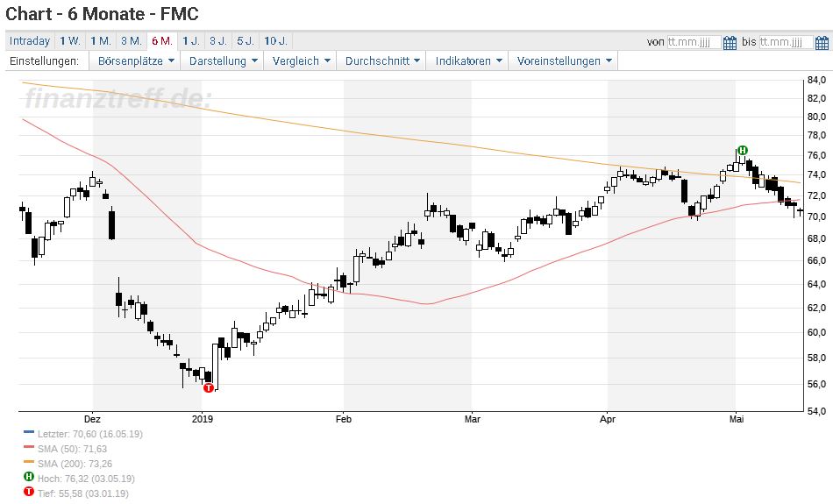Click the SMA (200): 73,26 legend entry
Viewport: 833px width, 504px height.
[75, 464]
